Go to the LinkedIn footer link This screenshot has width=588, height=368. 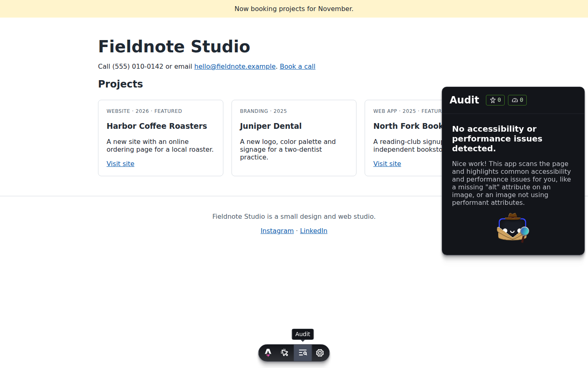[x=314, y=231]
